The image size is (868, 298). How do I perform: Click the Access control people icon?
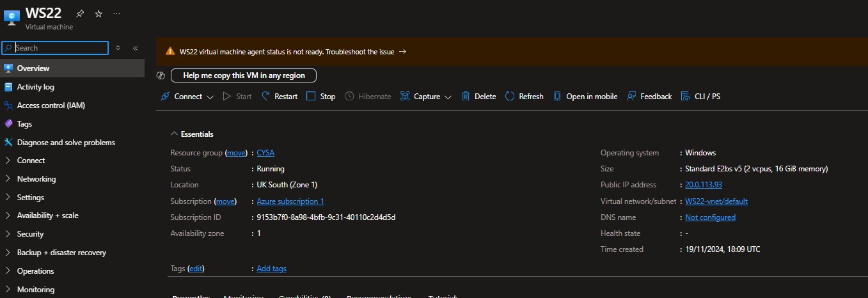8,106
